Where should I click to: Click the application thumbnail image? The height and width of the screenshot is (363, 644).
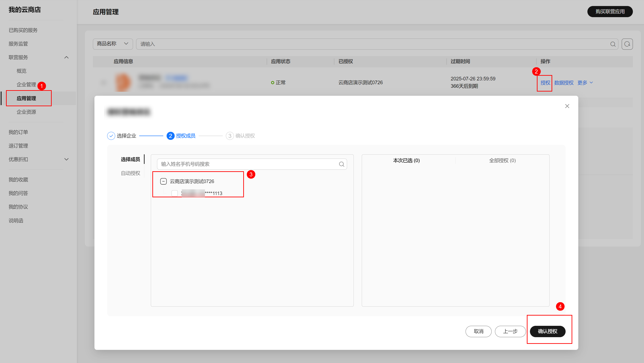coord(123,82)
